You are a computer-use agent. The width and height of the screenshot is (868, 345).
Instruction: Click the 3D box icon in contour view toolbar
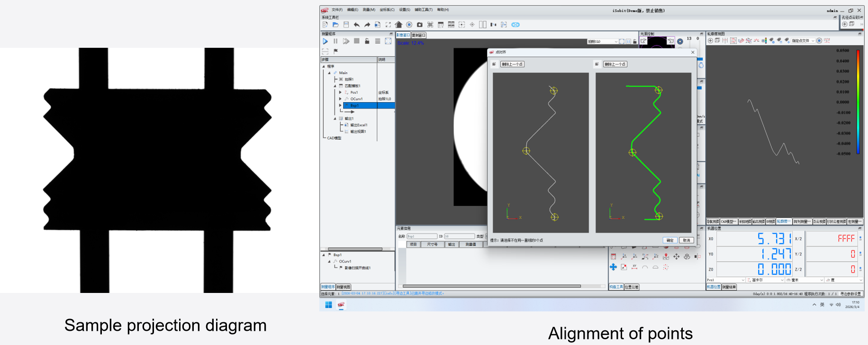[717, 41]
